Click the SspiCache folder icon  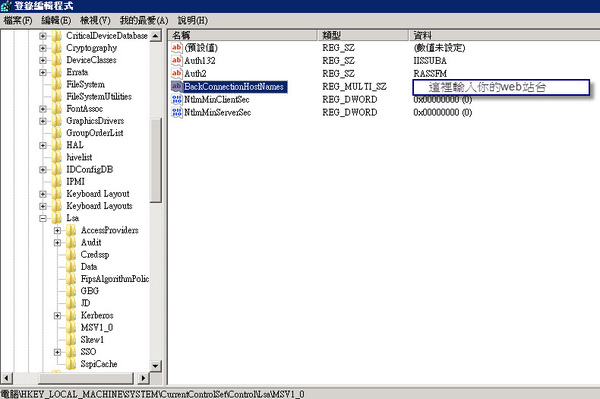71,364
